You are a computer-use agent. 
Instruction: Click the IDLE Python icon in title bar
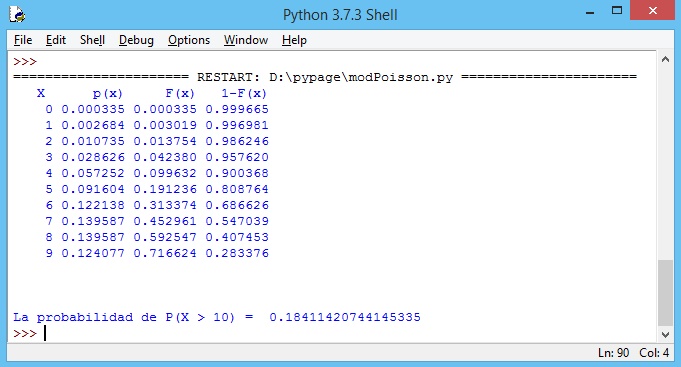(17, 14)
